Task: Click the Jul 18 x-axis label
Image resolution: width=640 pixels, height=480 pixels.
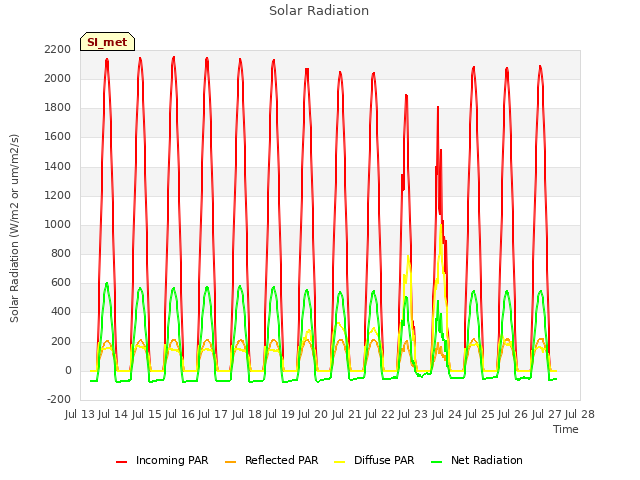Action: click(x=247, y=414)
